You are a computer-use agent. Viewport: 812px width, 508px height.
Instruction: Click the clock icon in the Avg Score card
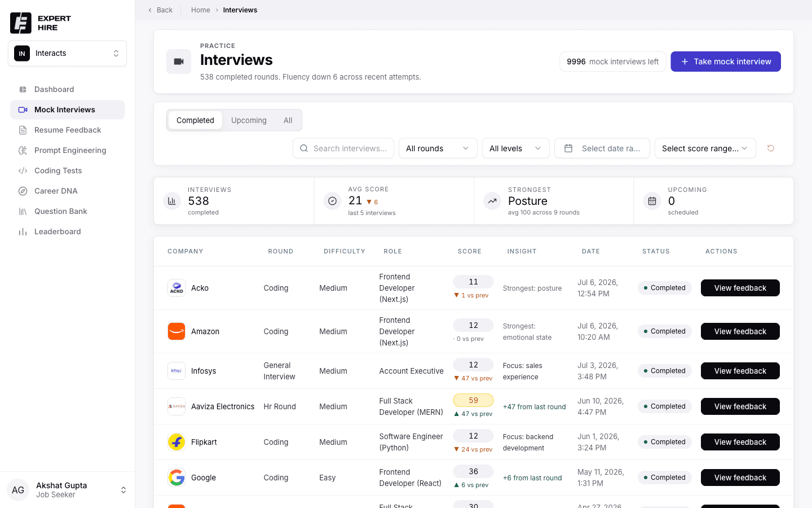click(333, 201)
